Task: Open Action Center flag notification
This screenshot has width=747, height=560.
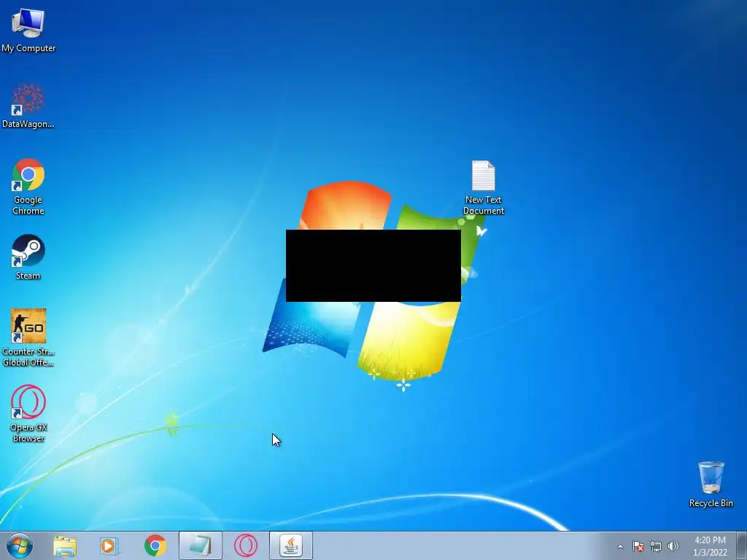Action: [638, 546]
